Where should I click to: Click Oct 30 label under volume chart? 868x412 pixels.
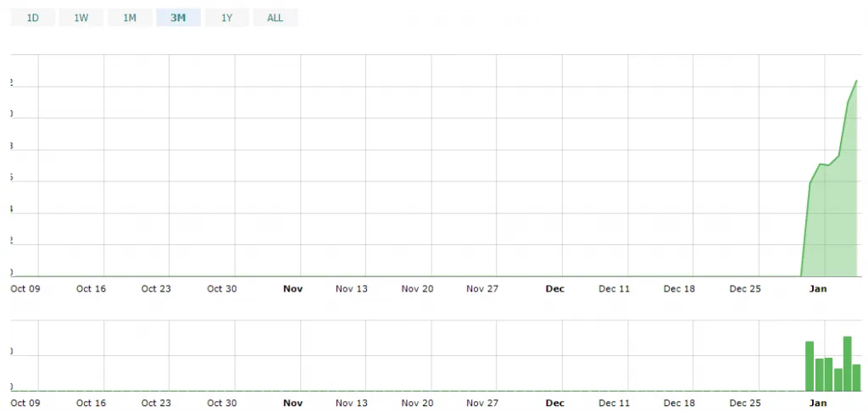[x=221, y=404]
